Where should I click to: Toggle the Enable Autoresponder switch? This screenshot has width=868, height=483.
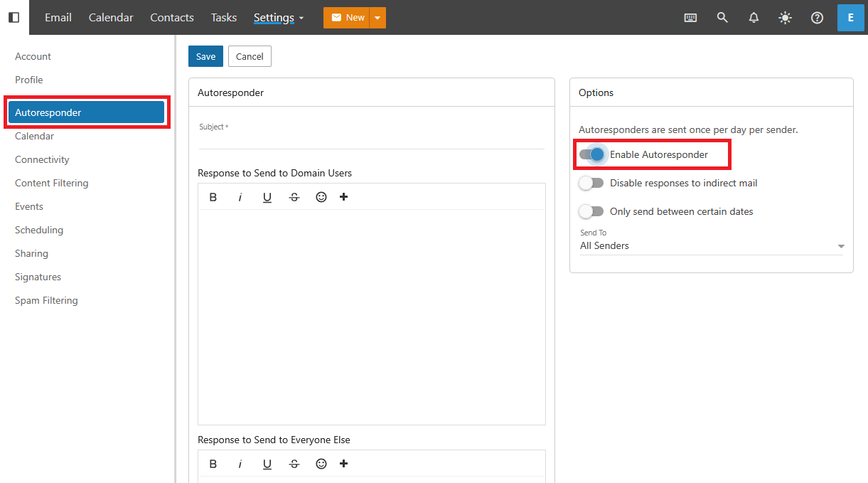pyautogui.click(x=591, y=154)
